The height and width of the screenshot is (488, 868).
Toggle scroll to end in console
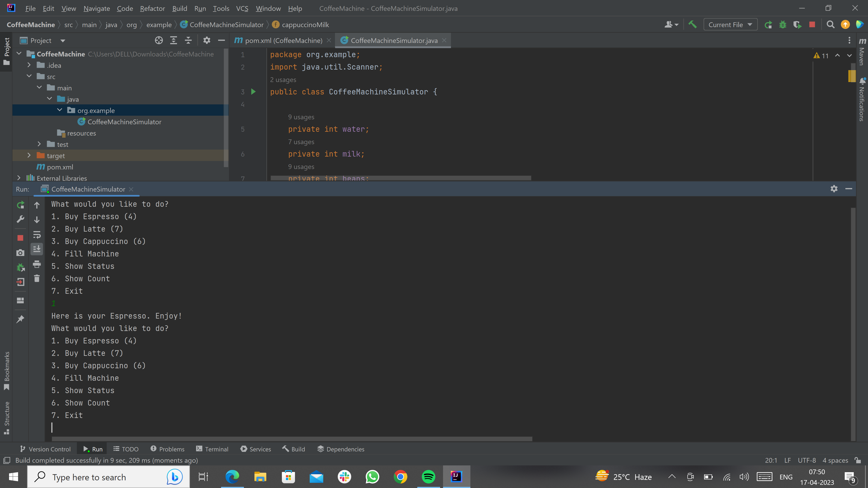tap(37, 249)
